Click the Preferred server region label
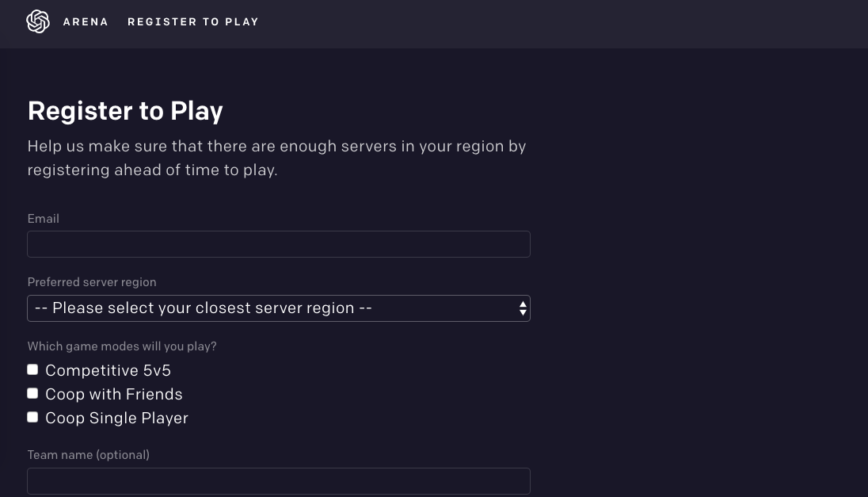 pyautogui.click(x=92, y=282)
